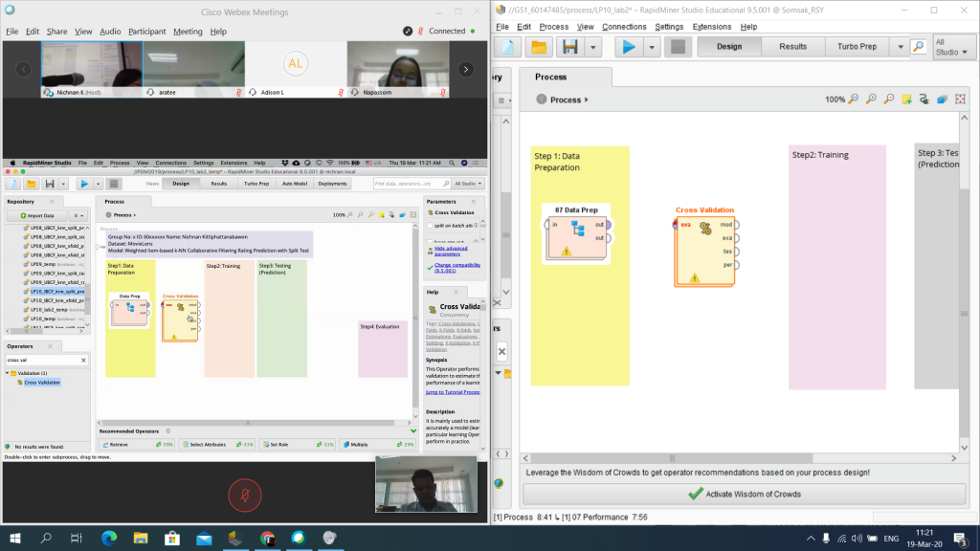Open the Participant menu in Webex
Image resolution: width=980 pixels, height=551 pixels.
tap(146, 32)
